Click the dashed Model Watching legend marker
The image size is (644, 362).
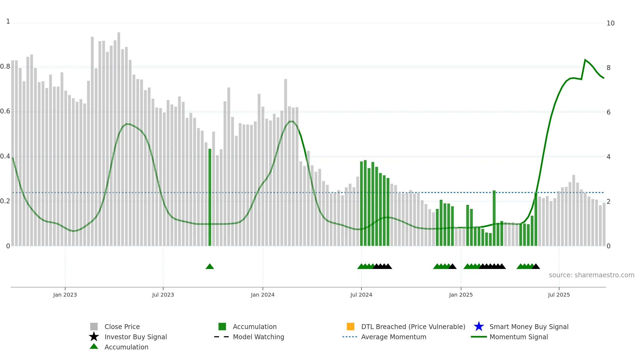(222, 337)
